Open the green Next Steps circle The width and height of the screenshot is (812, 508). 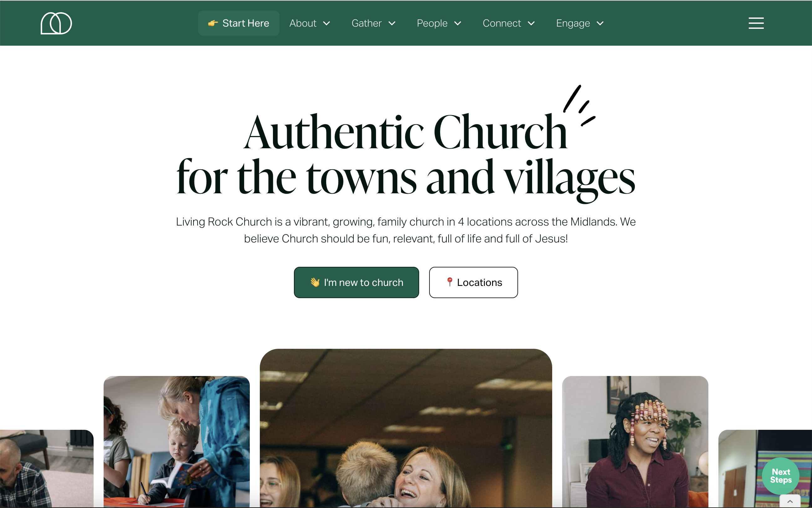(x=780, y=476)
